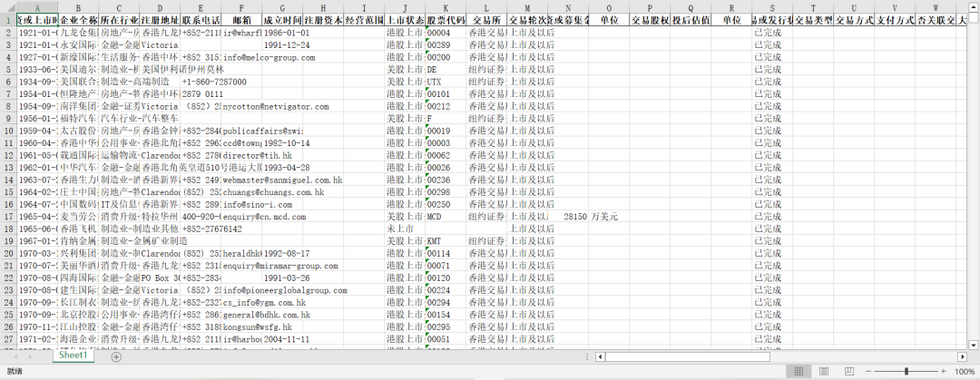Select the 注册资本 header cell
980x380 pixels.
coord(323,20)
